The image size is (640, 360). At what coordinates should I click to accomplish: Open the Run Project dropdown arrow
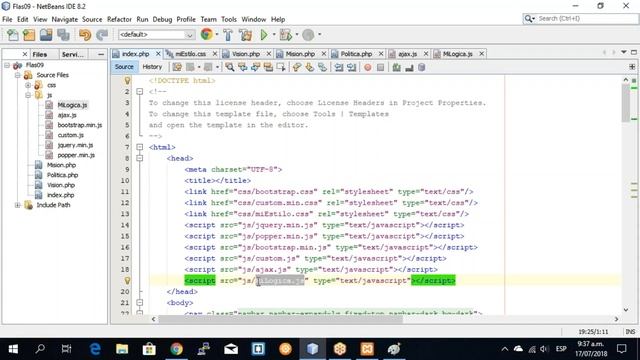click(x=274, y=35)
